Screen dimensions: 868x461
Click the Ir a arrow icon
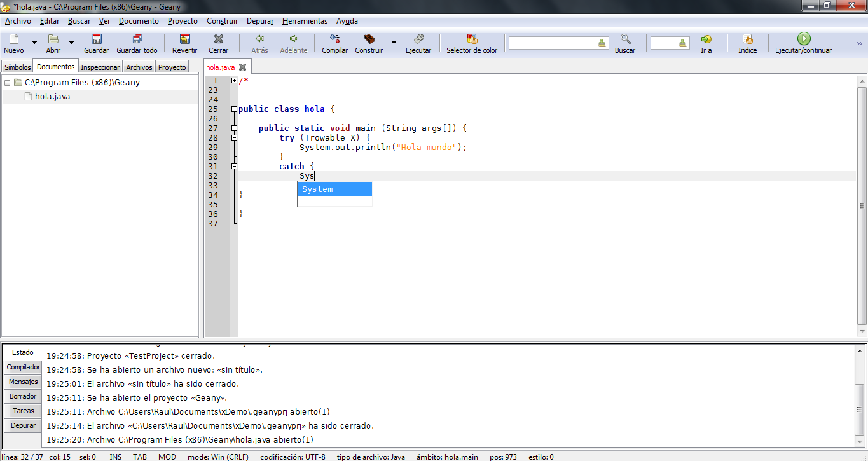click(x=706, y=39)
